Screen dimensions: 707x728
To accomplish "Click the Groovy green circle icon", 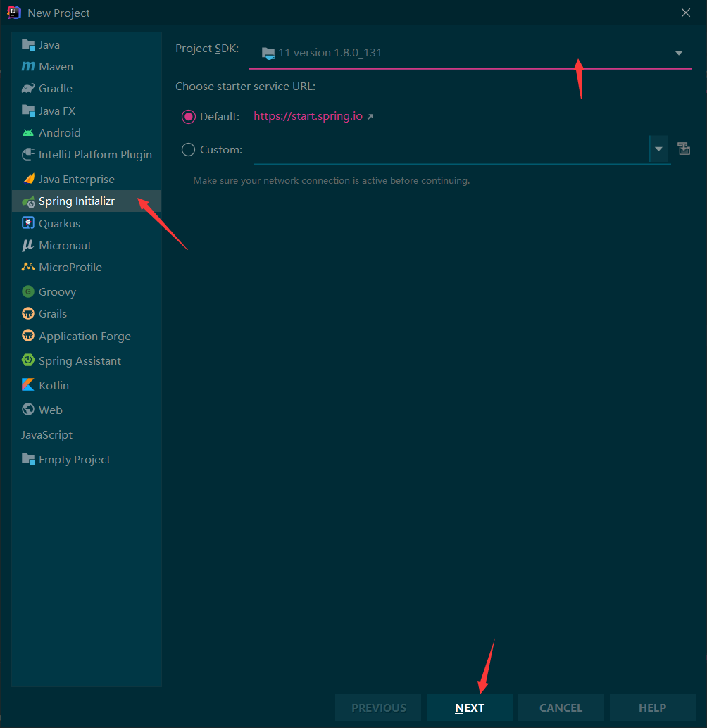I will pos(28,291).
